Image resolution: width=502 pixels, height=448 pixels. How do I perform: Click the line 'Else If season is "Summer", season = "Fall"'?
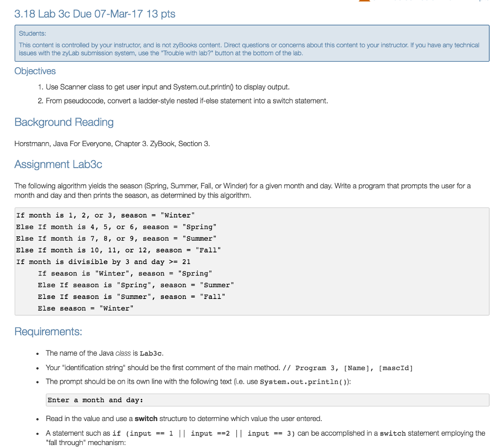[x=131, y=297]
